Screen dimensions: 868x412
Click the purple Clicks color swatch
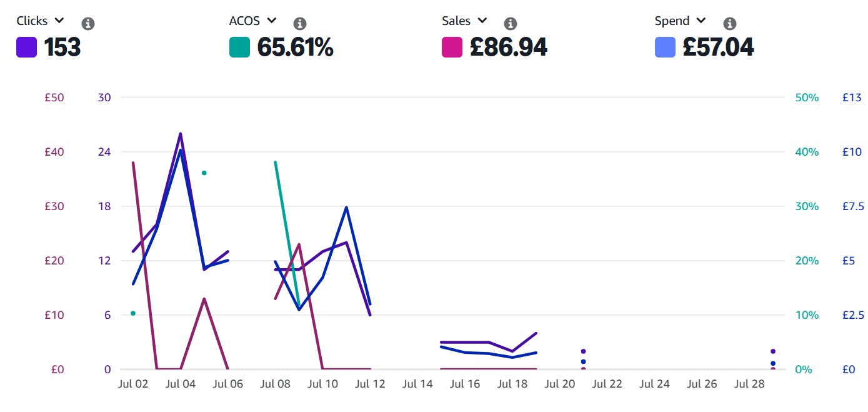tap(27, 48)
